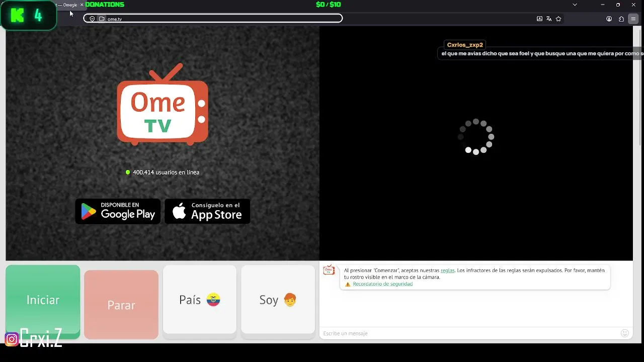Click the green Iniciar button
Screen dimensions: 644x362
(43, 300)
